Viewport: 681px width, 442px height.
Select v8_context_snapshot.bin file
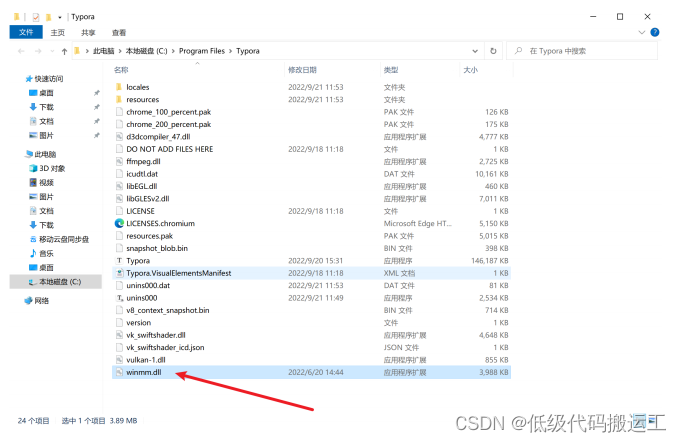[168, 310]
